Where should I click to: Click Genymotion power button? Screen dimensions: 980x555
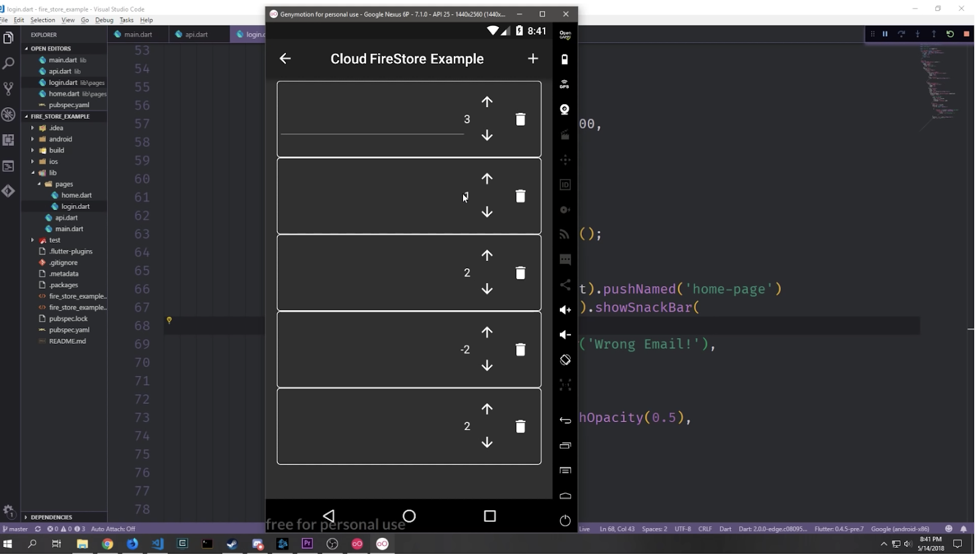point(565,520)
